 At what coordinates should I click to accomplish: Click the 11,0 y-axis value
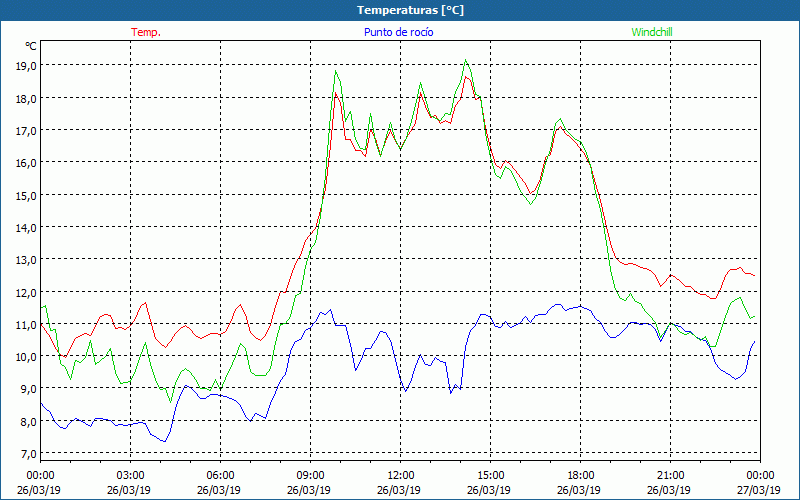(x=27, y=324)
